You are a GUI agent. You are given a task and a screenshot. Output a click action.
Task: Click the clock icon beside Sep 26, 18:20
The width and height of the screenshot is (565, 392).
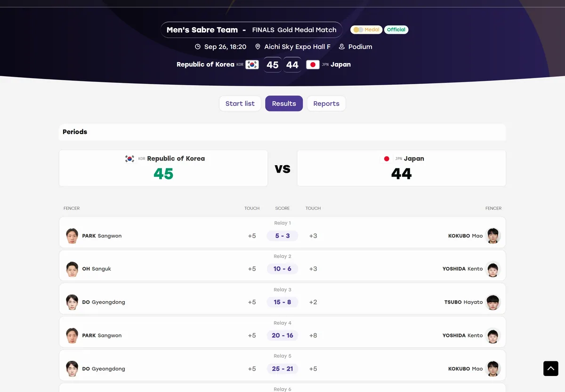[x=198, y=47]
